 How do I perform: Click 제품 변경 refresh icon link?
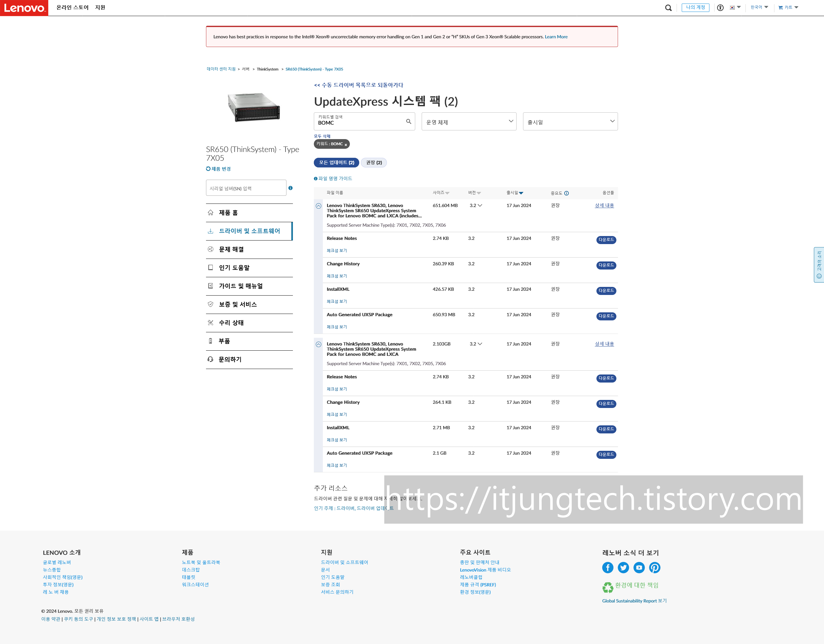click(x=218, y=169)
